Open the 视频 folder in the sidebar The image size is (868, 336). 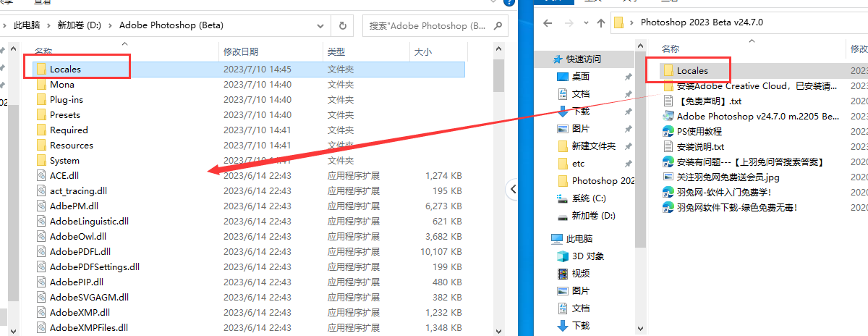[x=580, y=273]
